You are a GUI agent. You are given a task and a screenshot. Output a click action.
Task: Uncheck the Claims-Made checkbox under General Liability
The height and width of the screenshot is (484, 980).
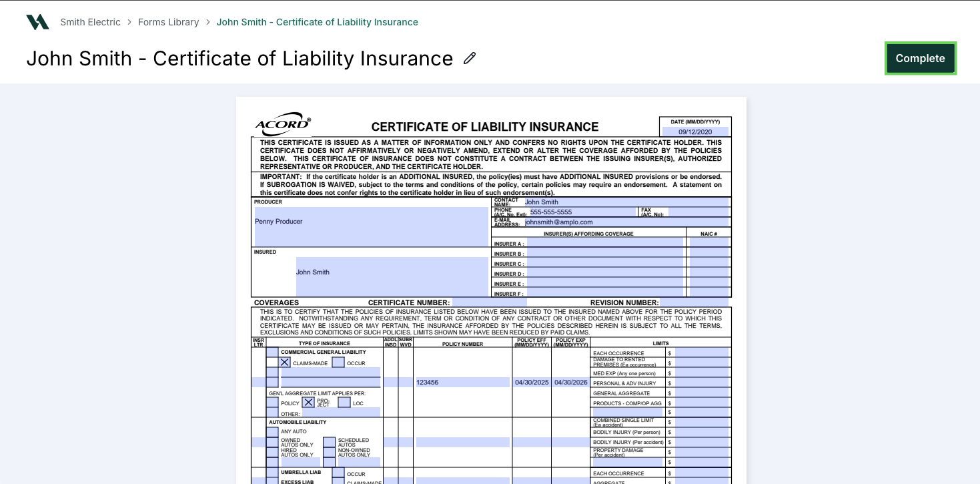285,362
